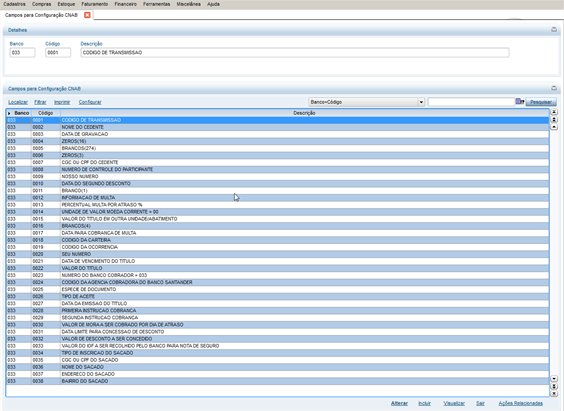The image size is (564, 411).
Task: Click the single down arrow navigation icon
Action: click(554, 379)
